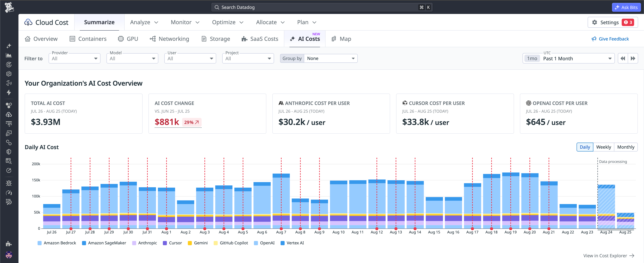Click the 29% increase arrow badge
Screen dimensions: 644x263
[192, 122]
